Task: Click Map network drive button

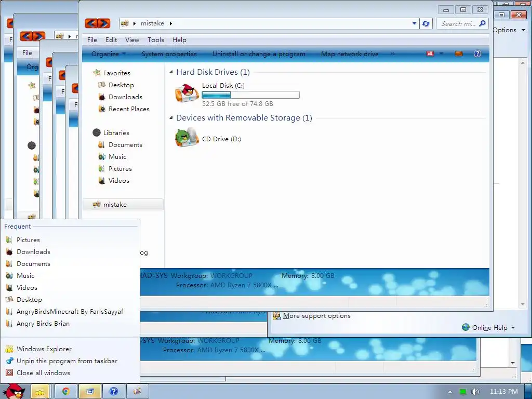Action: pyautogui.click(x=350, y=54)
